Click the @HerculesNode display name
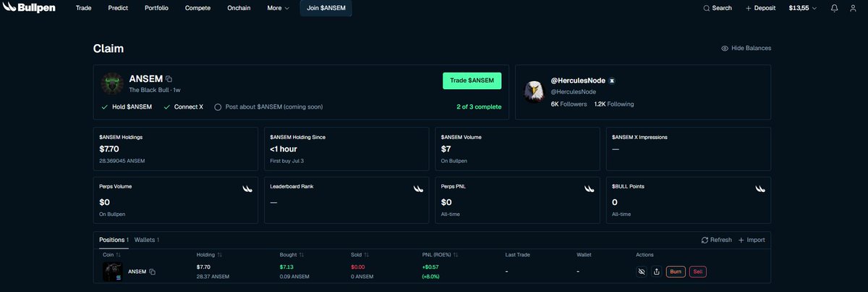Viewport: 868px width, 292px height. pos(578,80)
